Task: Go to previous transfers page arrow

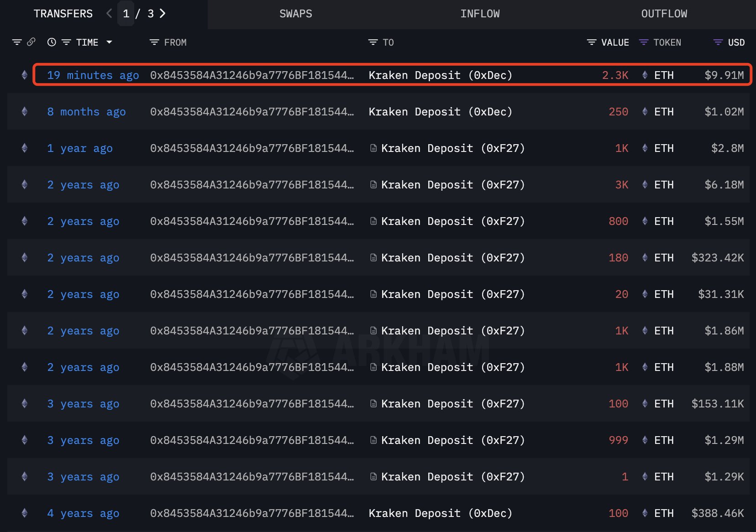Action: [109, 14]
